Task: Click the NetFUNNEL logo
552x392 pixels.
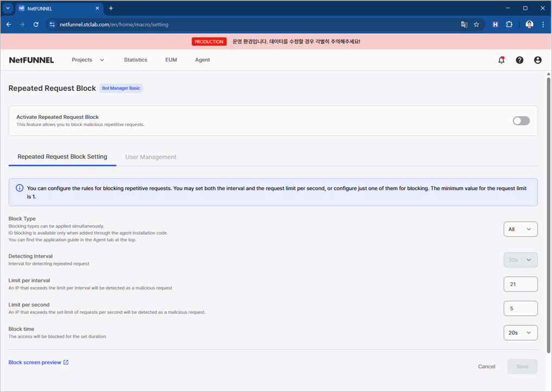Action: point(31,60)
